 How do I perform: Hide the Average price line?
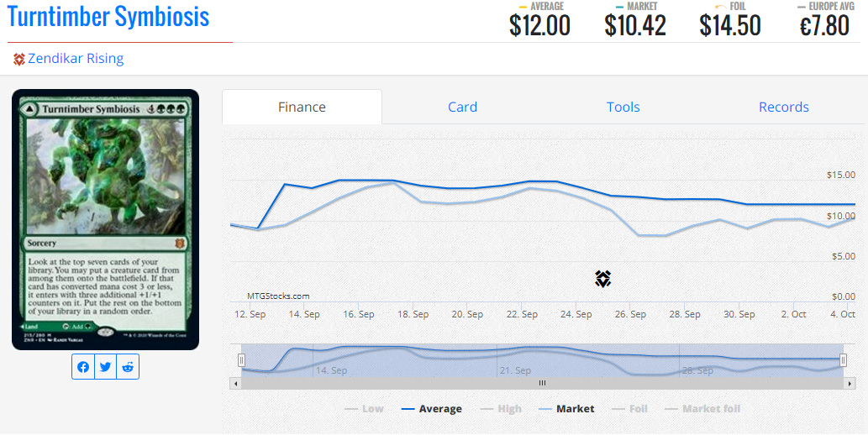pos(432,409)
